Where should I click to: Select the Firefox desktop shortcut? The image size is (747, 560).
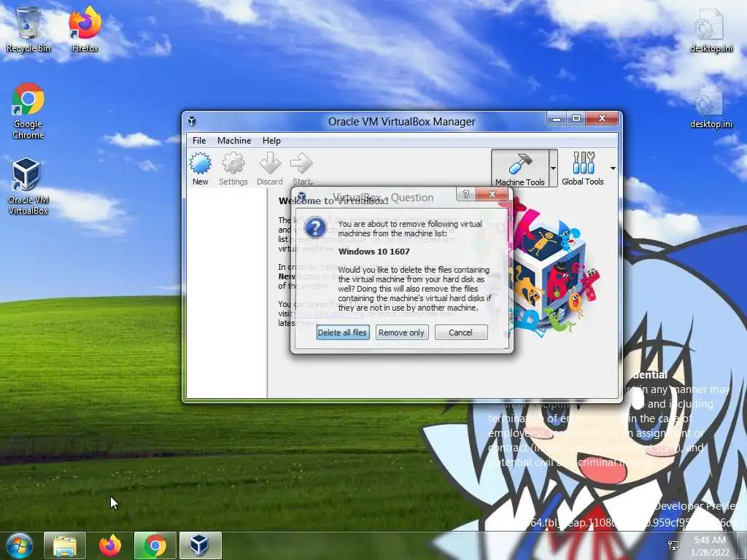click(85, 29)
